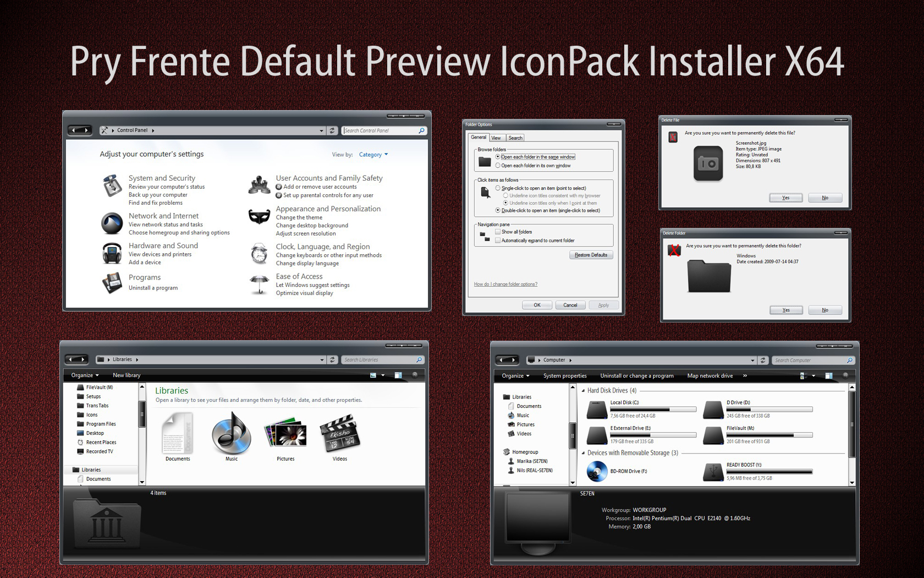The width and height of the screenshot is (924, 578).
Task: Click No in Delete Folder dialog
Action: click(825, 310)
